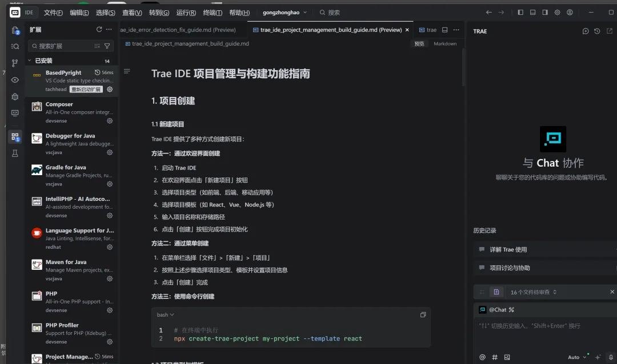Open the 终端(T) menu
Screen dimensions: 617x364
click(213, 13)
